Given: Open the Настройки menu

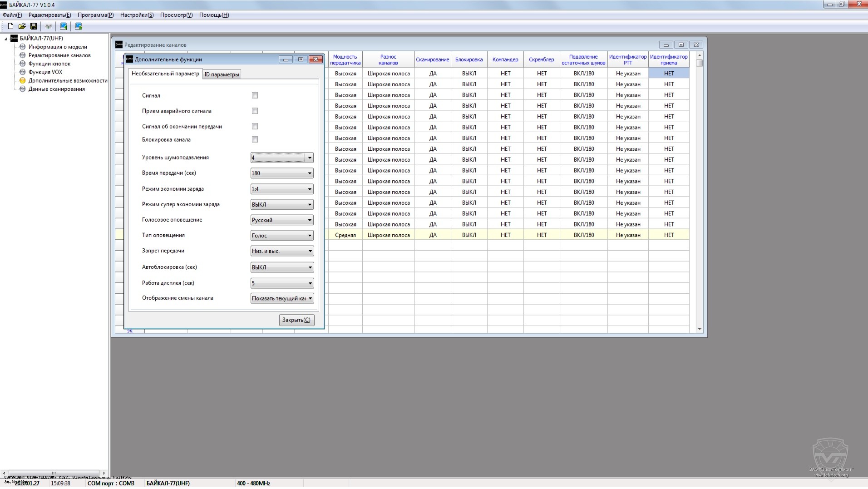Looking at the screenshot, I should click(137, 15).
